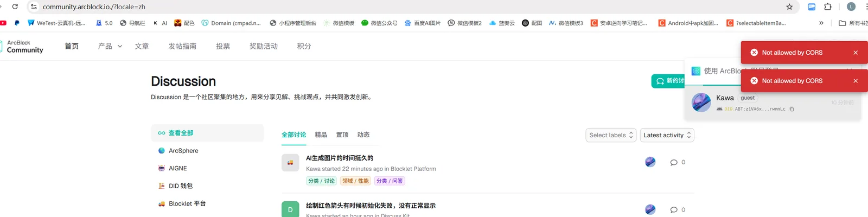This screenshot has width=868, height=217.
Task: Click the 分类 / 问答 label tag
Action: (x=390, y=181)
